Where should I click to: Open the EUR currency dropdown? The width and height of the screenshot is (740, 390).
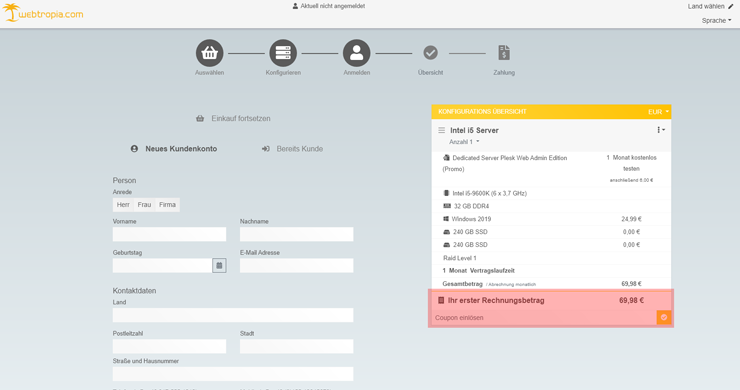(658, 112)
